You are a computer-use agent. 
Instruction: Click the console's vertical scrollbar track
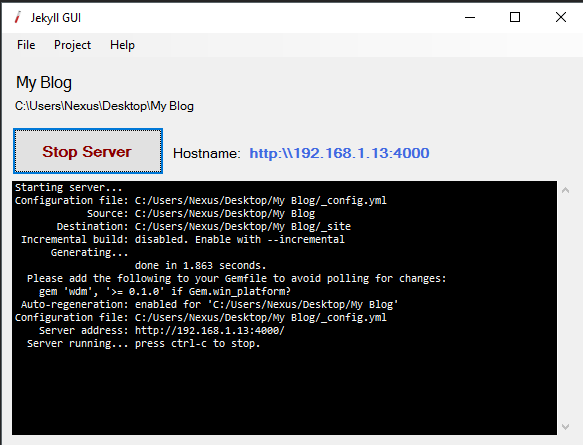tap(565, 308)
